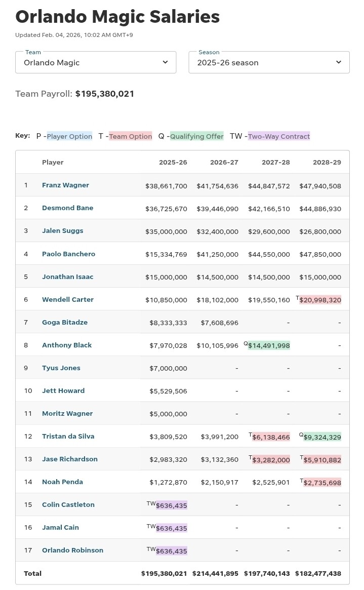This screenshot has width=364, height=590.
Task: Open Desmond Bane's player link
Action: pos(67,208)
